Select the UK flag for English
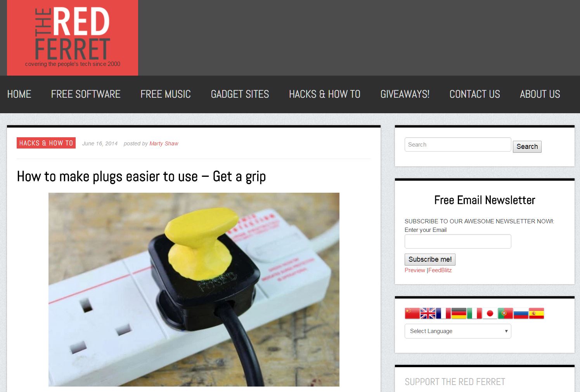Screen dimensions: 580x392 pos(428,313)
